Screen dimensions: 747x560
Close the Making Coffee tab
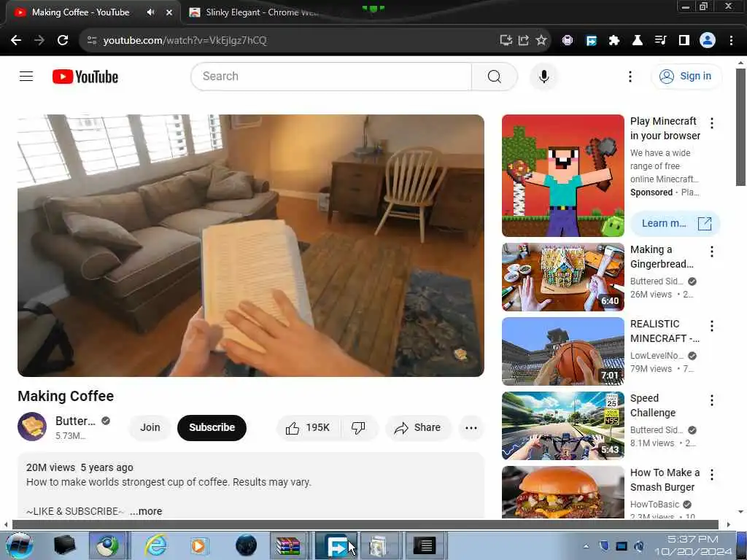(x=169, y=12)
